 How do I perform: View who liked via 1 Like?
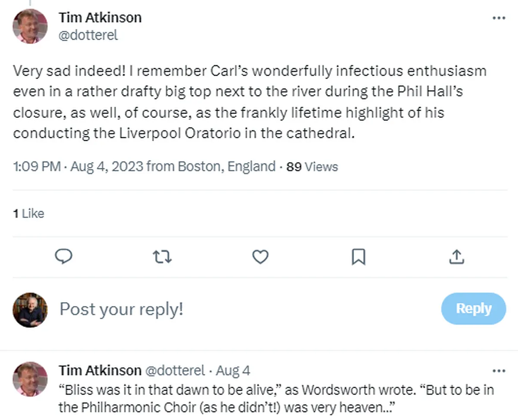pos(28,213)
